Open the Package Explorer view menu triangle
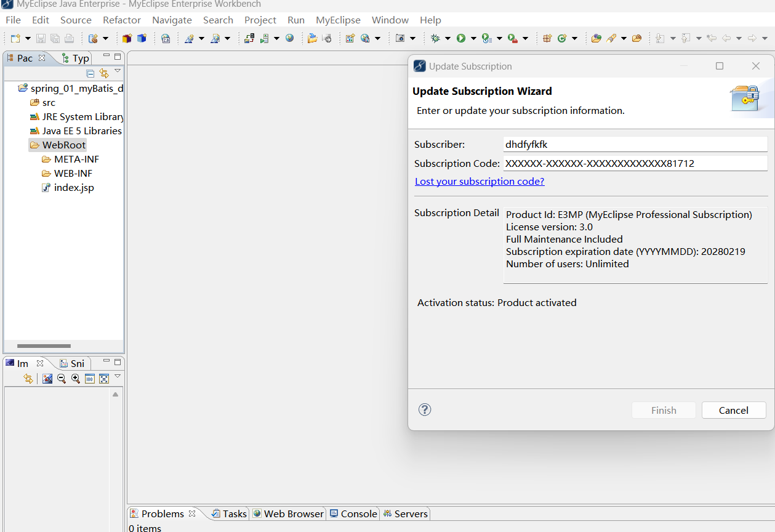 coord(118,71)
